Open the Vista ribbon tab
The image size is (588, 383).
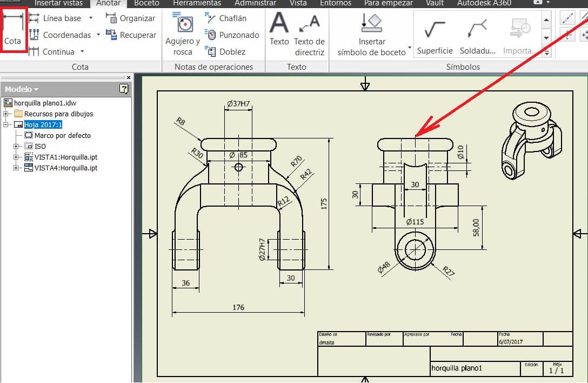click(x=298, y=3)
